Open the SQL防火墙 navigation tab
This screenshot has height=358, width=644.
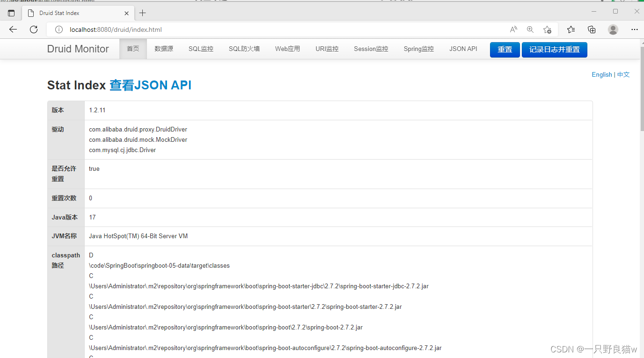(244, 49)
